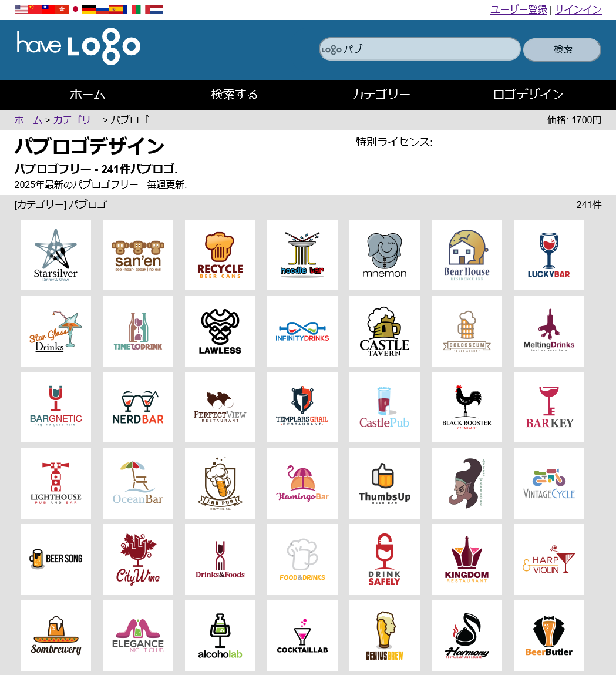Click the 検索 search button

coord(562,49)
